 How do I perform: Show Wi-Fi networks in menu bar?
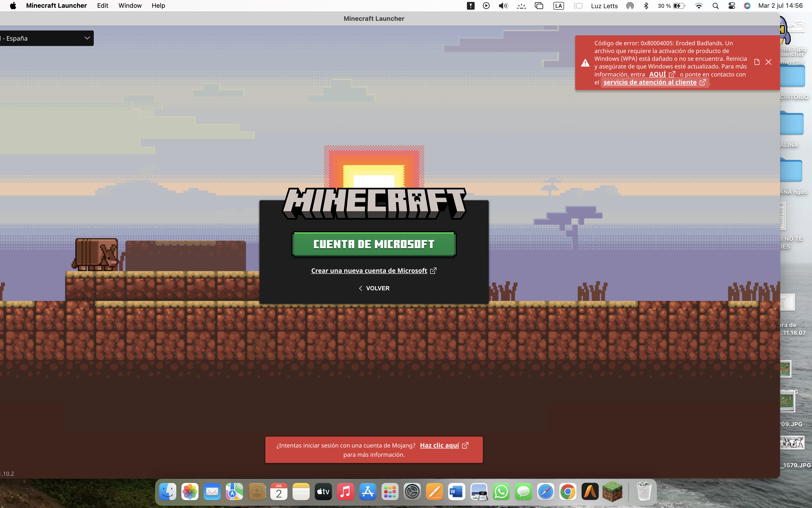(x=699, y=6)
